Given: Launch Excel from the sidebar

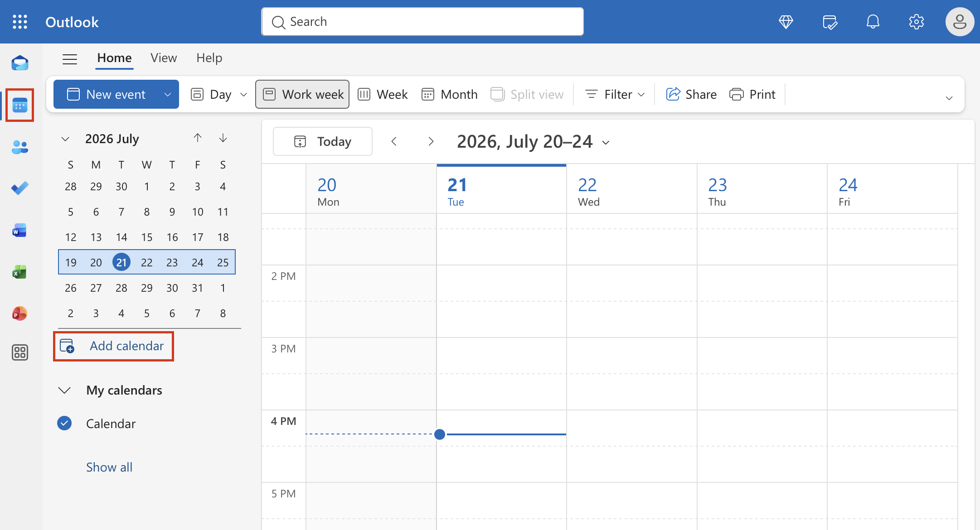Looking at the screenshot, I should tap(20, 272).
